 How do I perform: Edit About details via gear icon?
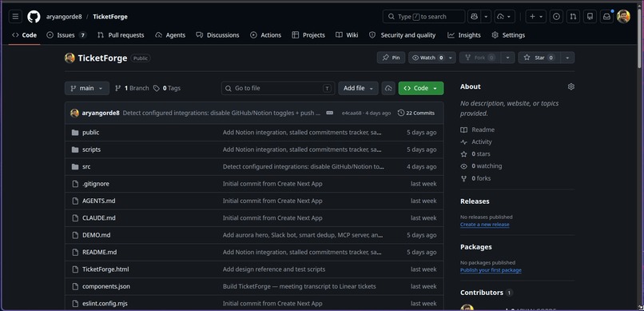(x=571, y=86)
